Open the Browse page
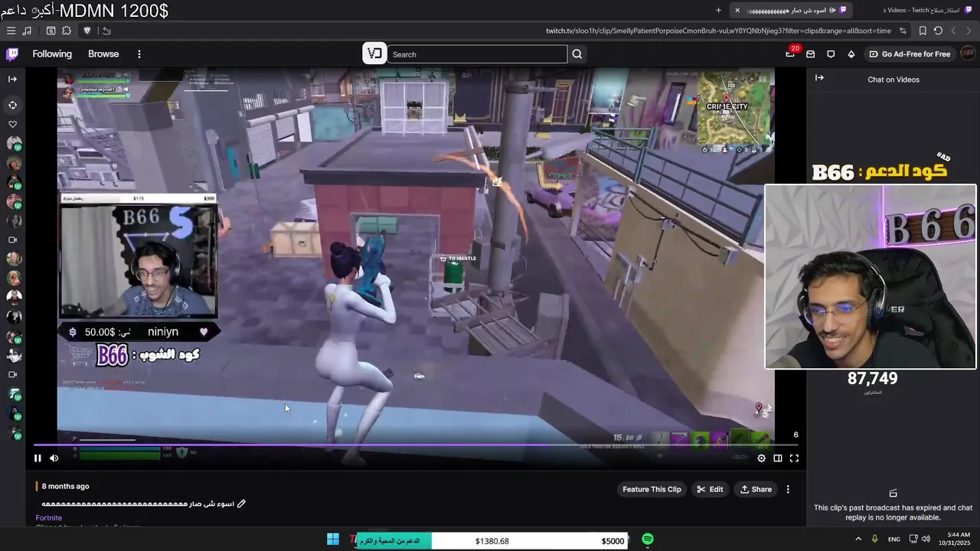Viewport: 980px width, 551px height. coord(103,54)
